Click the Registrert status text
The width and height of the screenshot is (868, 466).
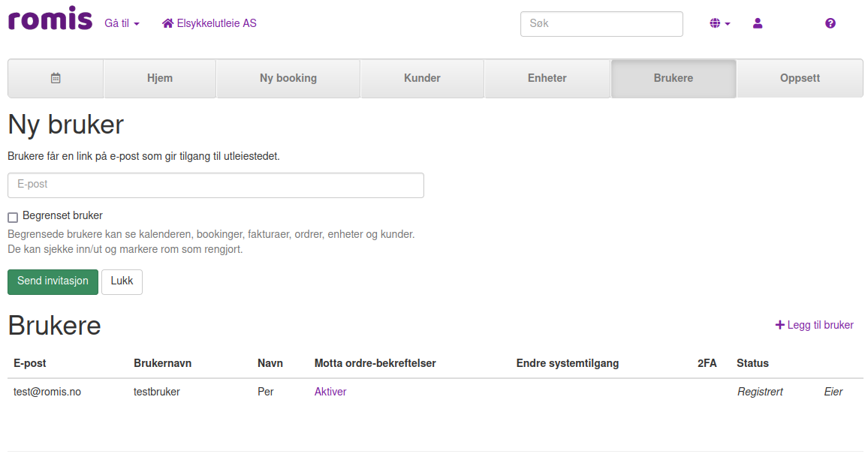(x=760, y=391)
